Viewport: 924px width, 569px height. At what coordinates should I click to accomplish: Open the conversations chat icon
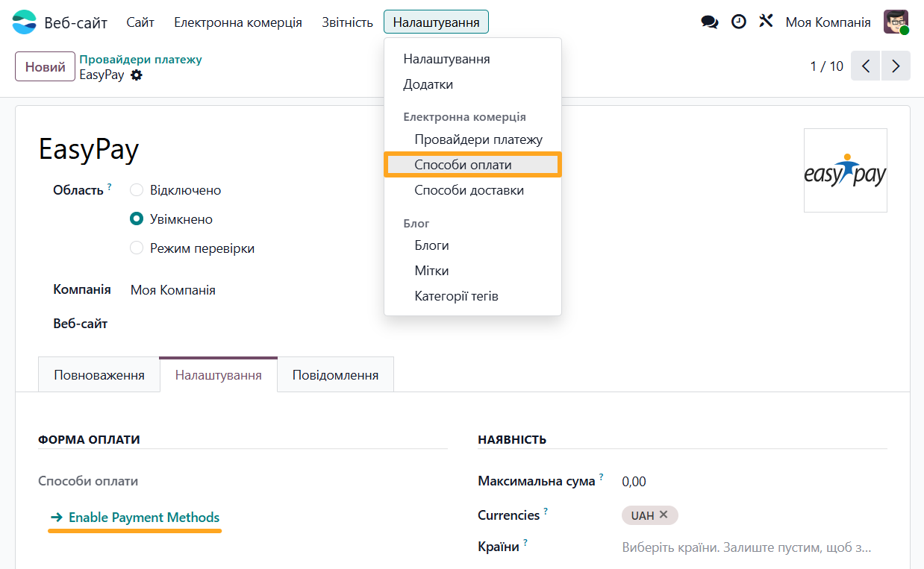point(710,22)
